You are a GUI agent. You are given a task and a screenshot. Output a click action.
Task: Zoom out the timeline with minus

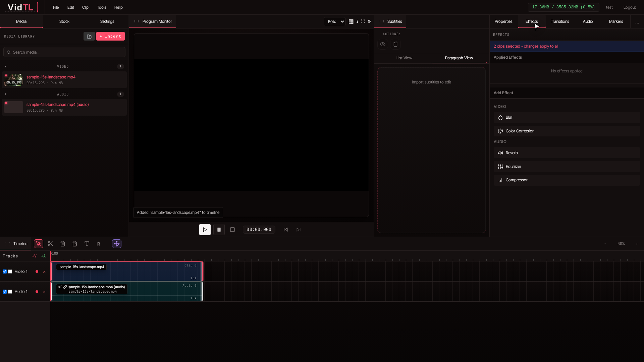[605, 244]
